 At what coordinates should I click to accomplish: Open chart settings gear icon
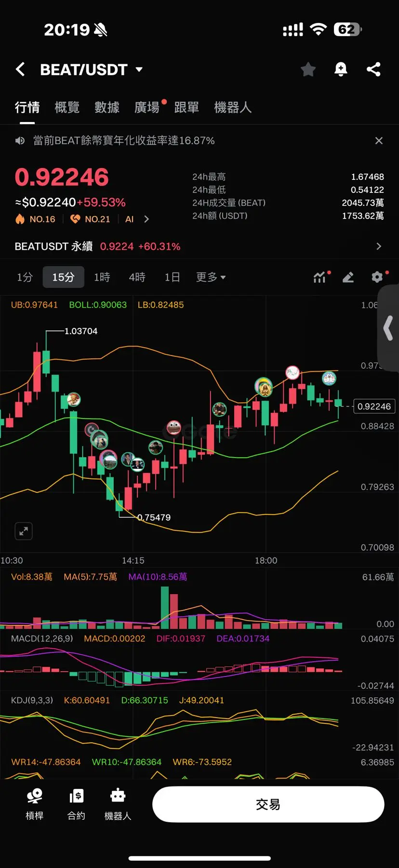click(377, 277)
